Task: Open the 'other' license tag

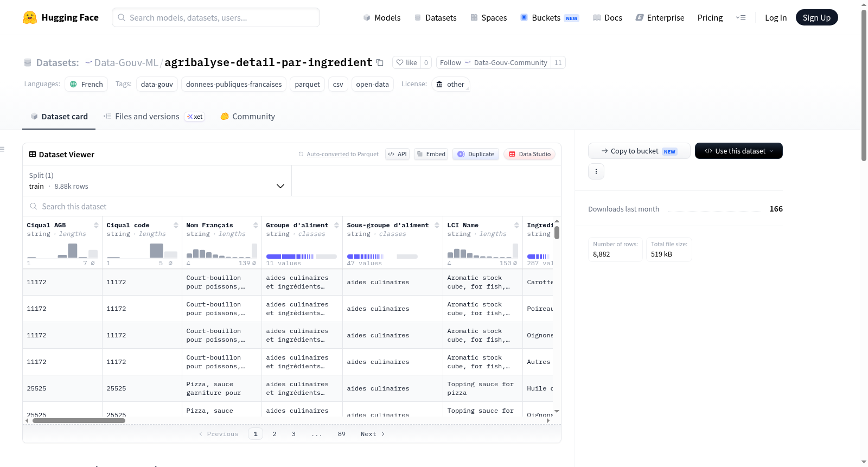Action: tap(450, 84)
